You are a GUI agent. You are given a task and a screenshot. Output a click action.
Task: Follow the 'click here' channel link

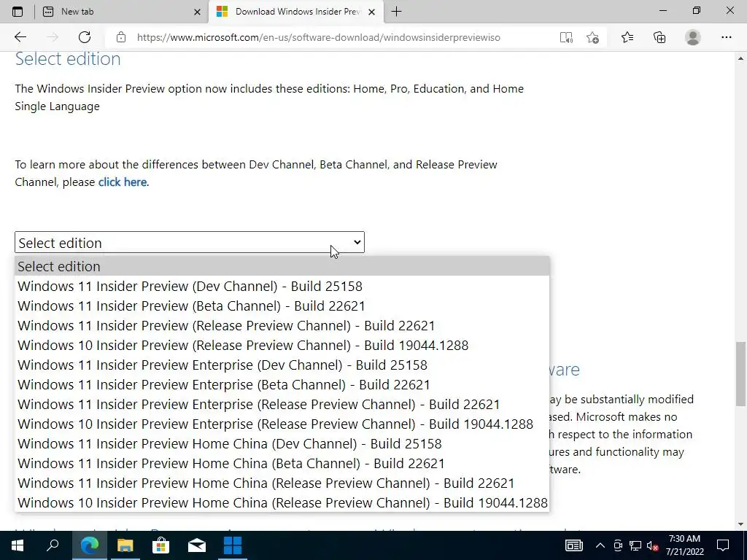click(x=123, y=182)
